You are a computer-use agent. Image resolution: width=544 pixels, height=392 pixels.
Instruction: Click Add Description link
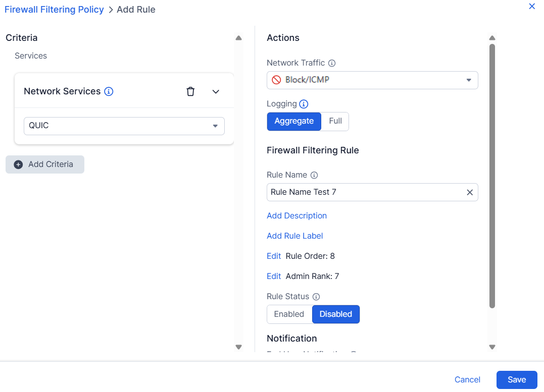(296, 215)
